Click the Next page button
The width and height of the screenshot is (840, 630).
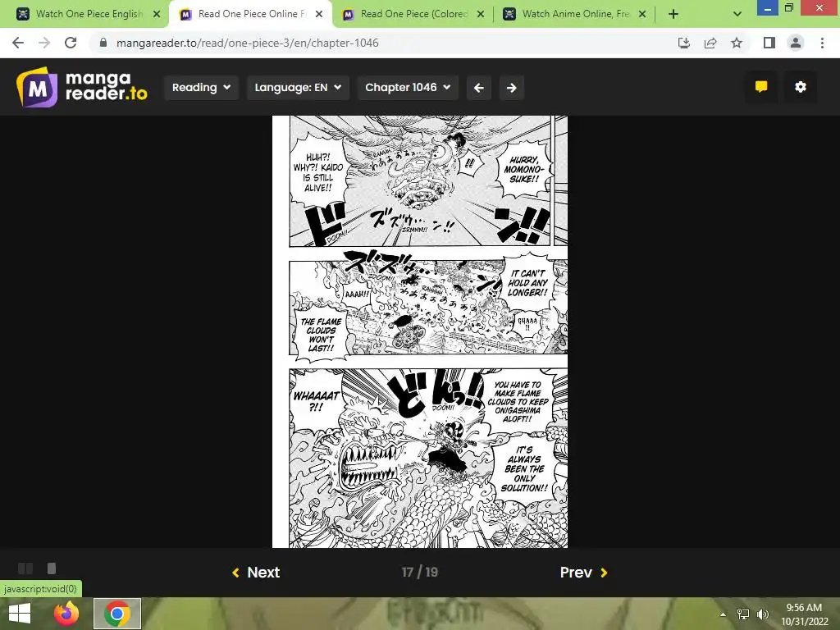(256, 572)
